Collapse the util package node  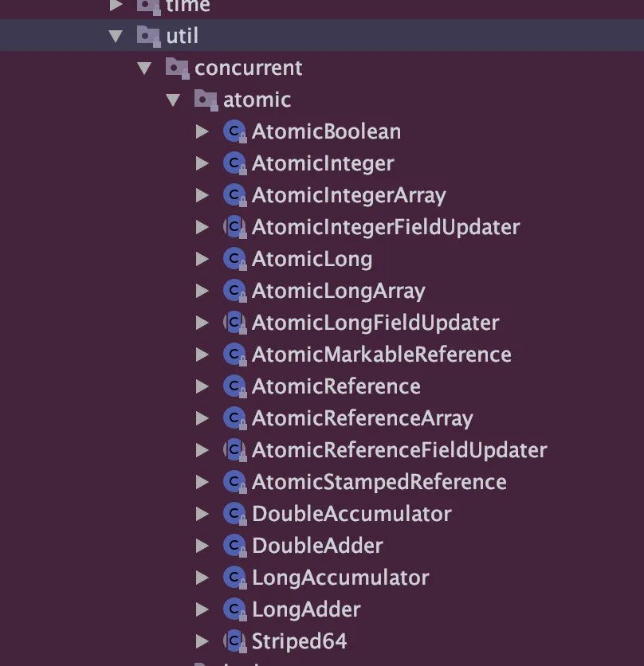point(116,36)
